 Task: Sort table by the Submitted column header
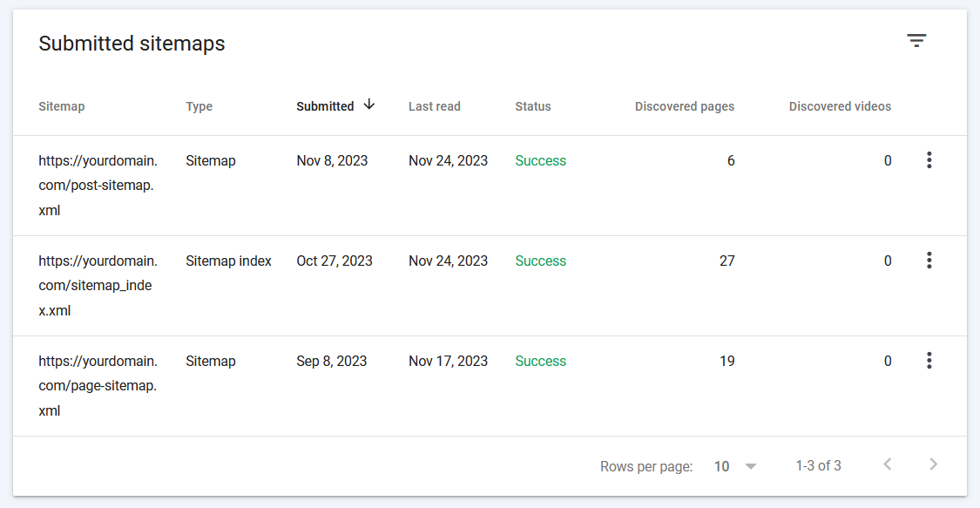[325, 105]
